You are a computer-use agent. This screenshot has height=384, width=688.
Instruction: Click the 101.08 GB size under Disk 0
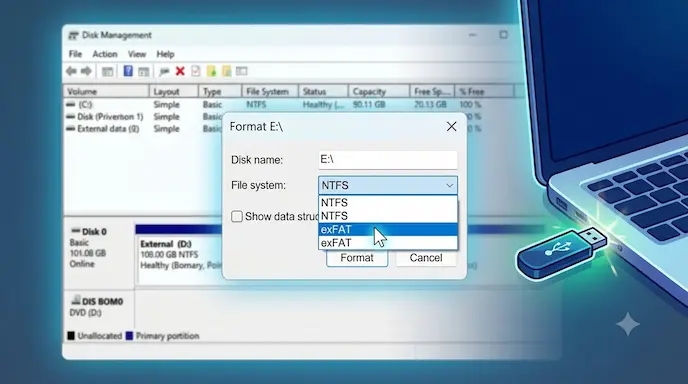[x=88, y=253]
